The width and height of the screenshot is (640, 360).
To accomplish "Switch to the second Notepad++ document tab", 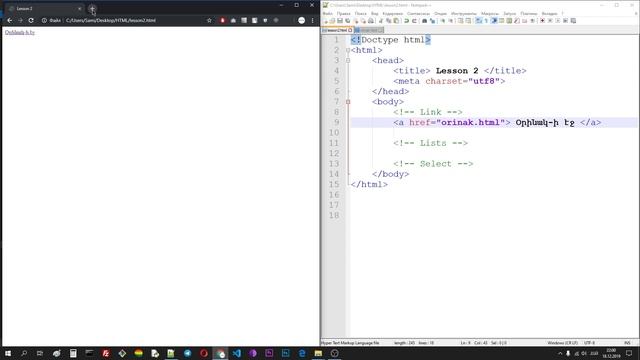I will coord(369,30).
